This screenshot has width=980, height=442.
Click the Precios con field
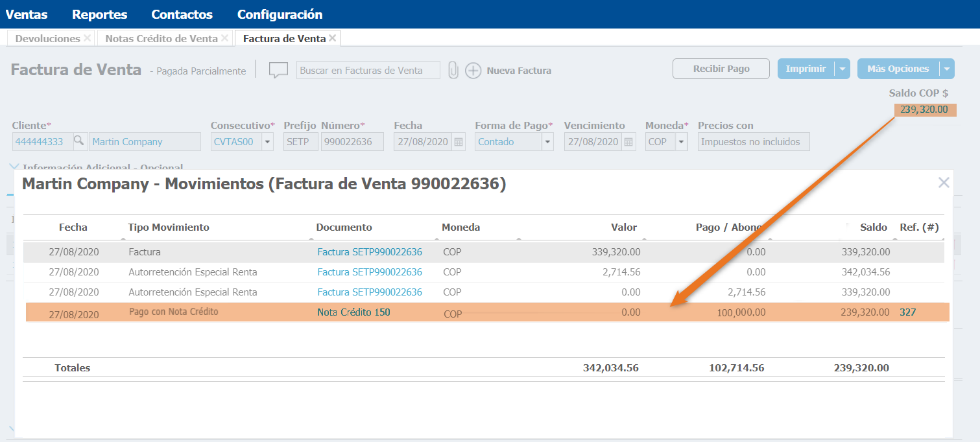pos(754,141)
